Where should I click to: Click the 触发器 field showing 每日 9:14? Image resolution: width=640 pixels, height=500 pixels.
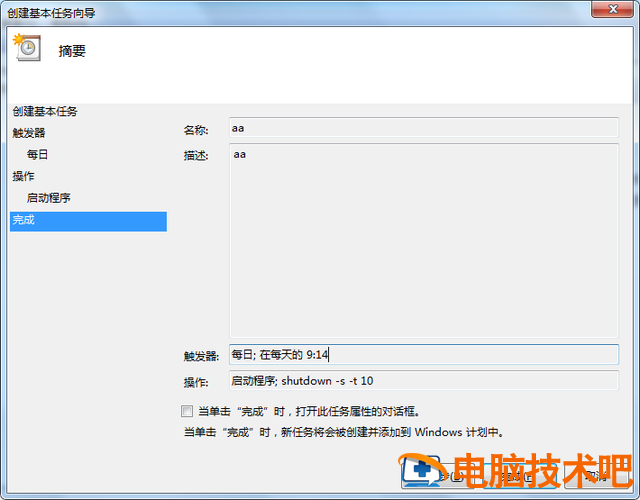coord(424,354)
